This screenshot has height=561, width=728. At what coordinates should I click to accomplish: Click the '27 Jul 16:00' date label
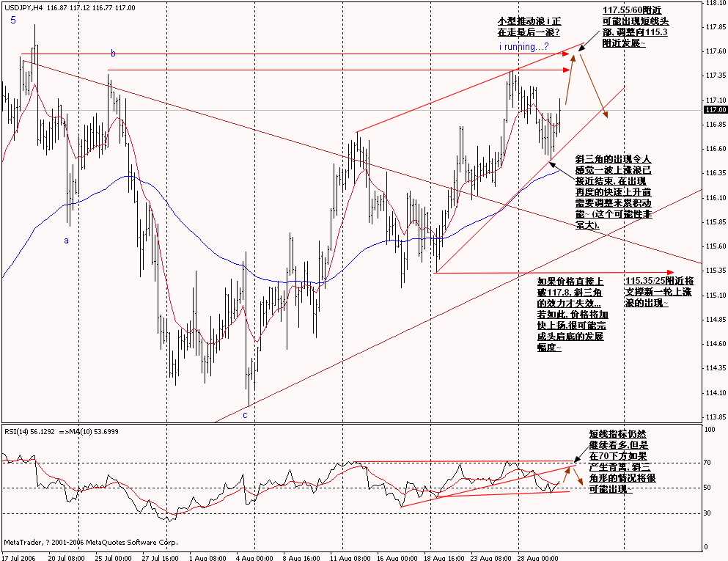[x=160, y=558]
